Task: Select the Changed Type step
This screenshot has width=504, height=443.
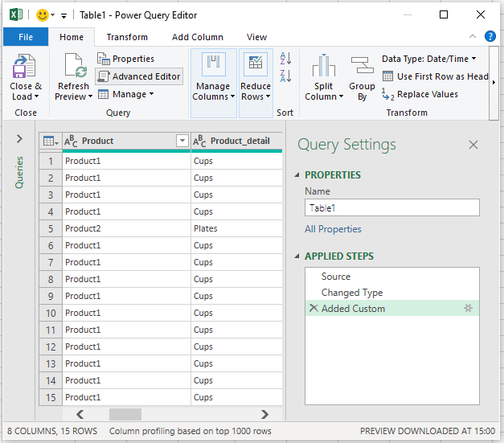Action: pyautogui.click(x=352, y=293)
